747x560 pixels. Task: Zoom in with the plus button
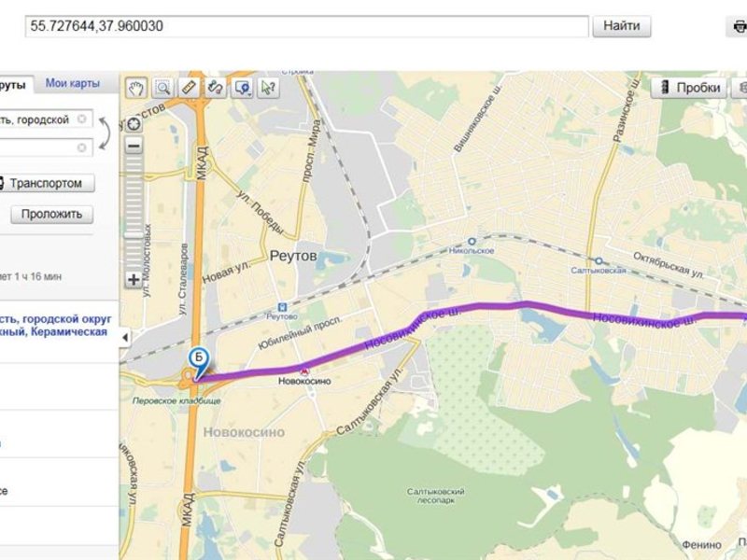click(134, 279)
